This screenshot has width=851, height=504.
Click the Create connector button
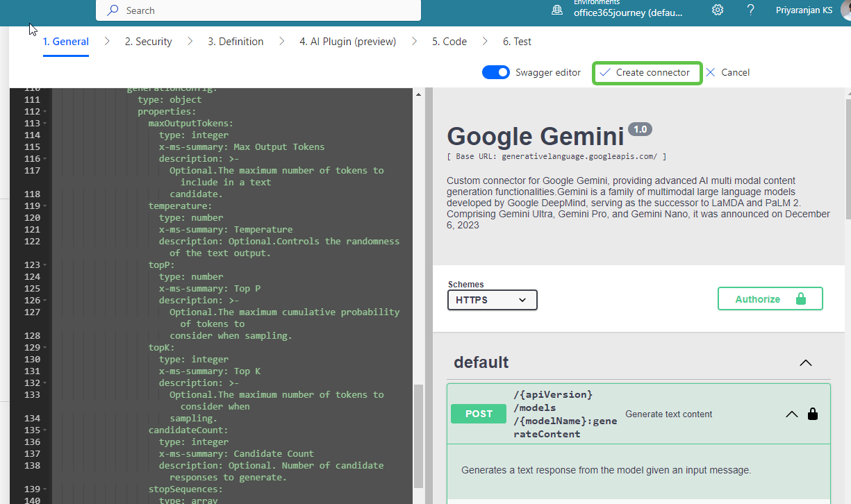coord(646,72)
